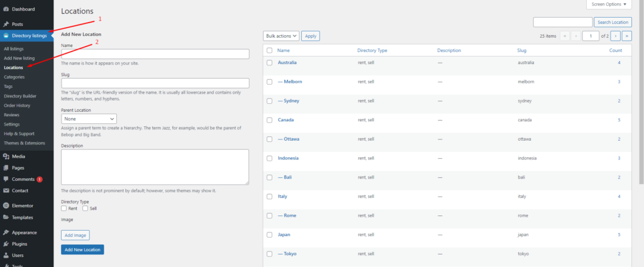This screenshot has height=267, width=644.
Task: Select the Canada row checkbox
Action: coord(269,120)
